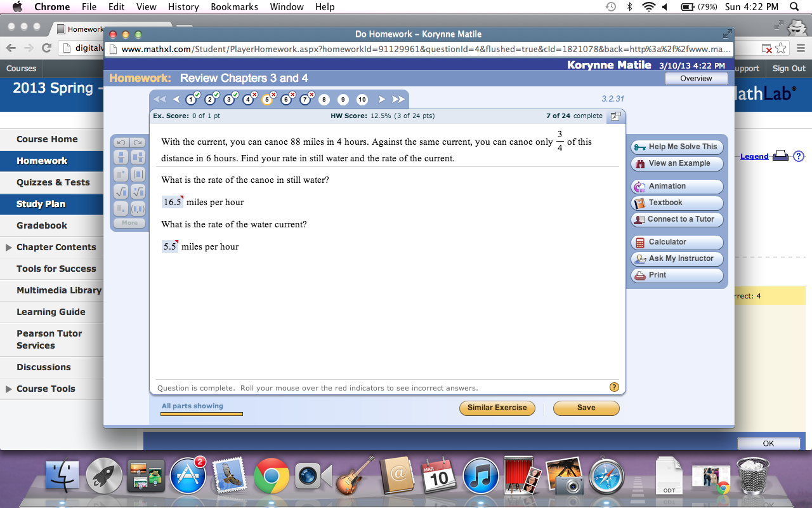Click the More button in the math palette
The image size is (812, 508).
point(129,223)
